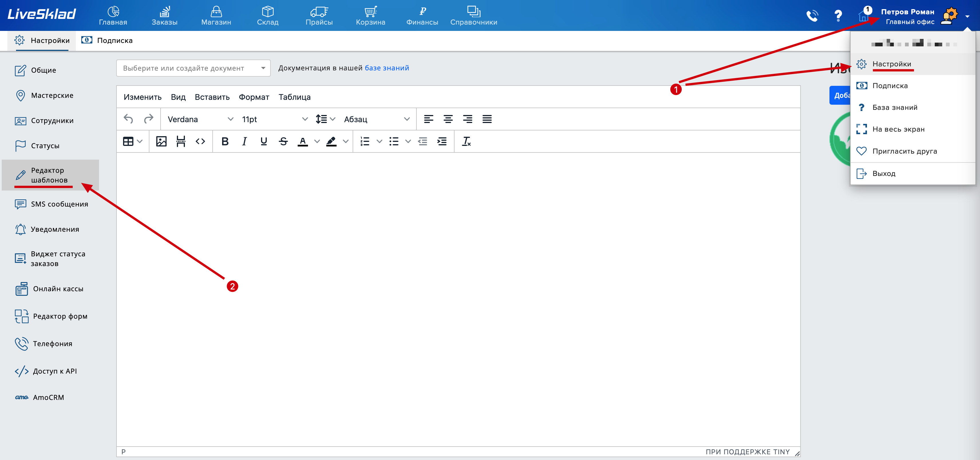Click the undo arrow icon

(128, 119)
